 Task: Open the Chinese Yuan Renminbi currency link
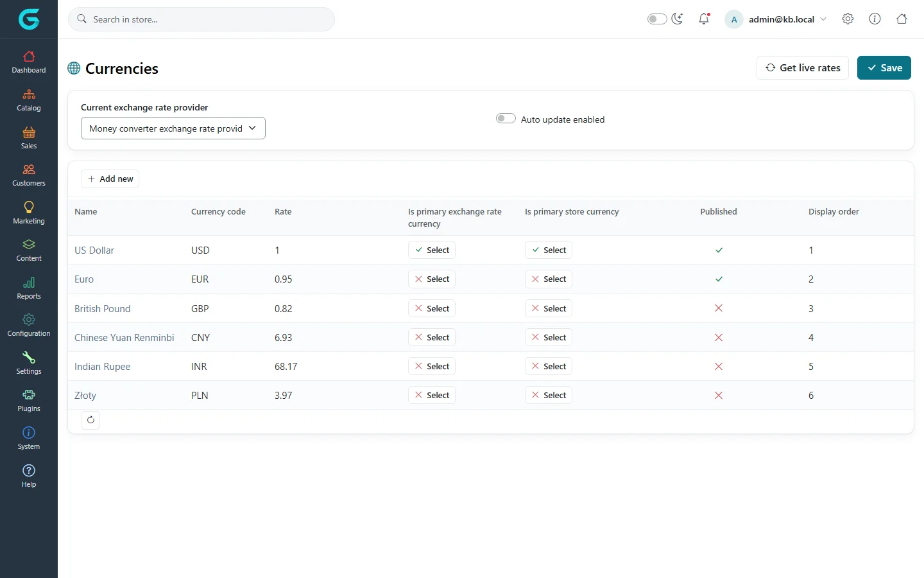[124, 338]
